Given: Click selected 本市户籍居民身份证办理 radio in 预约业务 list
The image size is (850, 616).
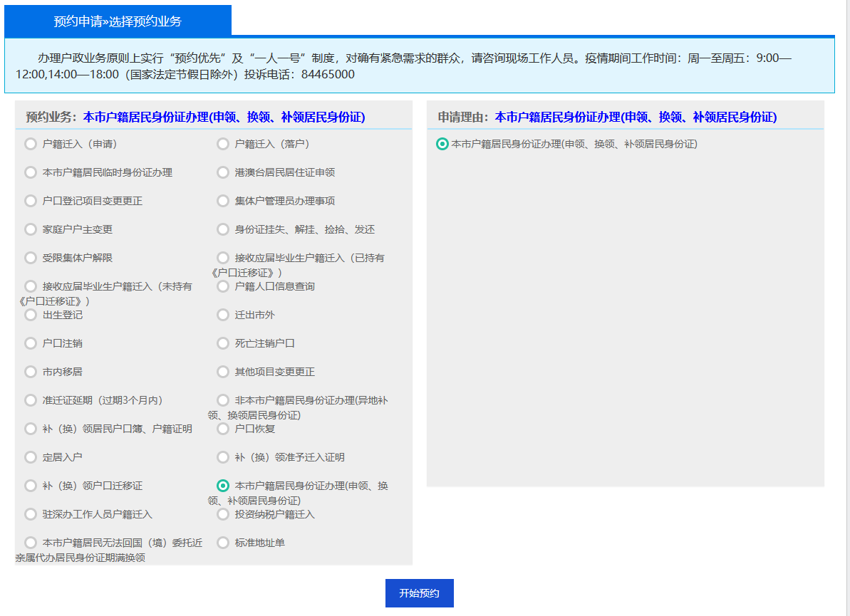Looking at the screenshot, I should click(x=223, y=486).
